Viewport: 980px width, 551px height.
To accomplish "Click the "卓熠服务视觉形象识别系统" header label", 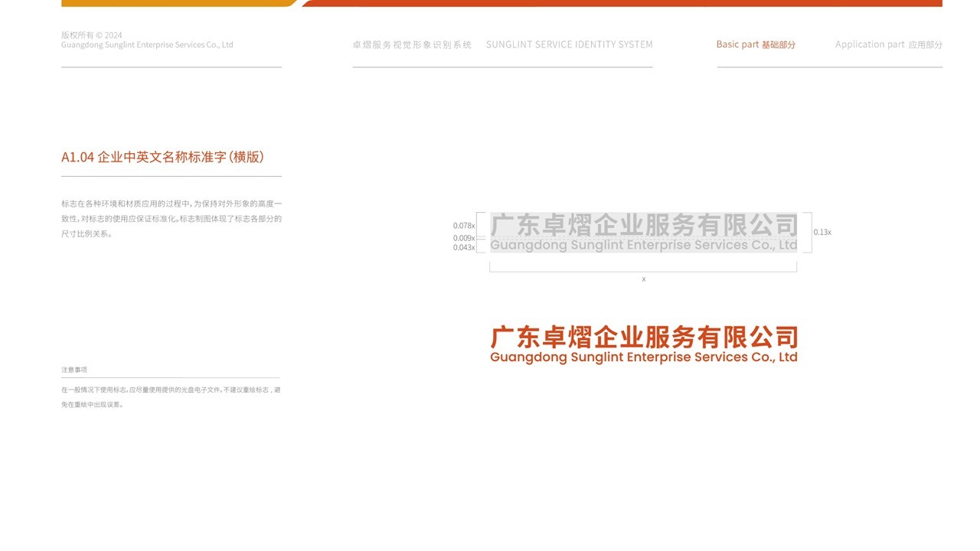I will click(x=413, y=44).
